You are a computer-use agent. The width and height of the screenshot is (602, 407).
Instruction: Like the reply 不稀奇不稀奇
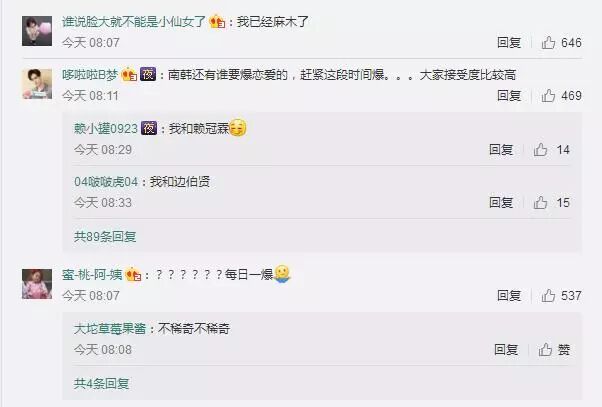pyautogui.click(x=554, y=350)
